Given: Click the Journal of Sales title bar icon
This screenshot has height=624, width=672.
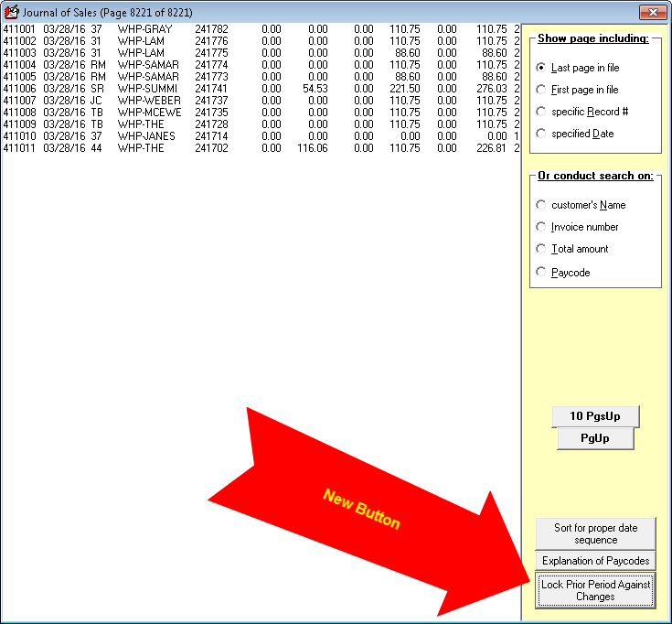Looking at the screenshot, I should pos(12,12).
